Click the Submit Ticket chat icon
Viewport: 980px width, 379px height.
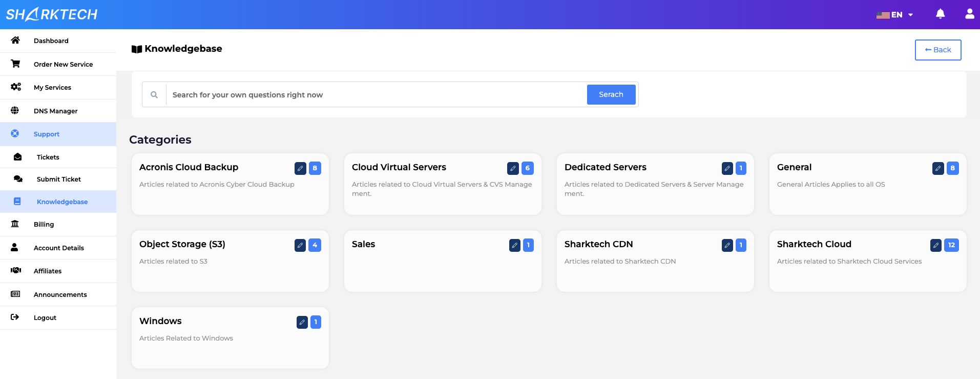pyautogui.click(x=18, y=179)
